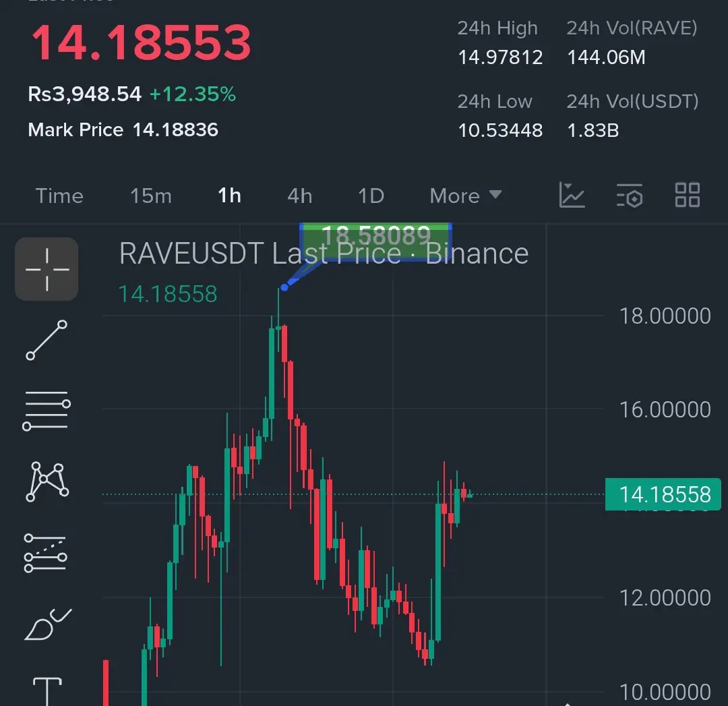Click the 18.00000 price axis label

click(x=665, y=316)
